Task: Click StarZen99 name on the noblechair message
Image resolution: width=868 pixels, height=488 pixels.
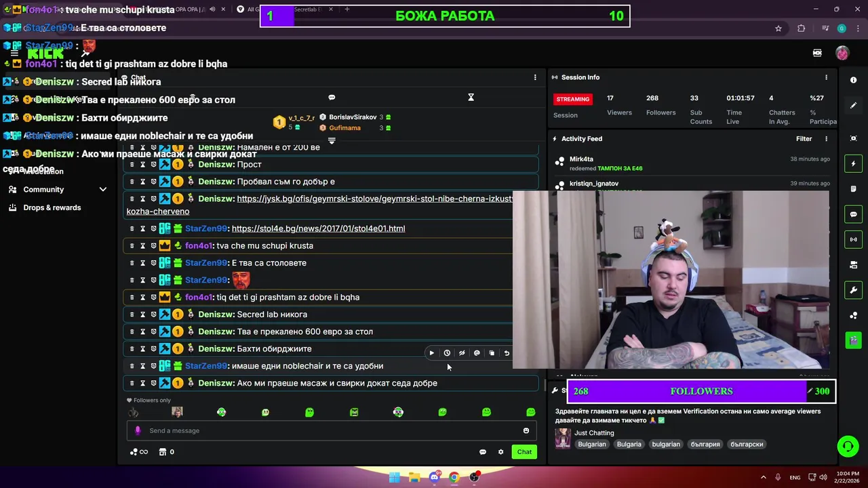Action: coord(206,366)
